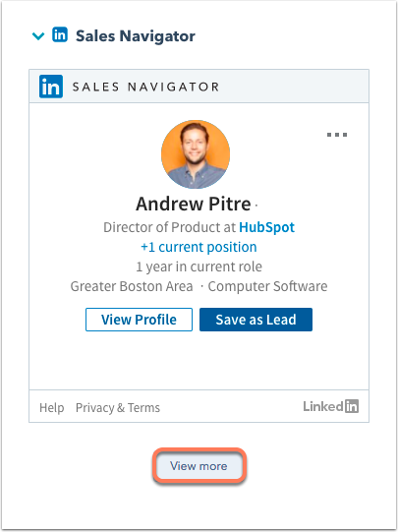Open the three-dot more options menu
398x532 pixels.
pyautogui.click(x=337, y=135)
